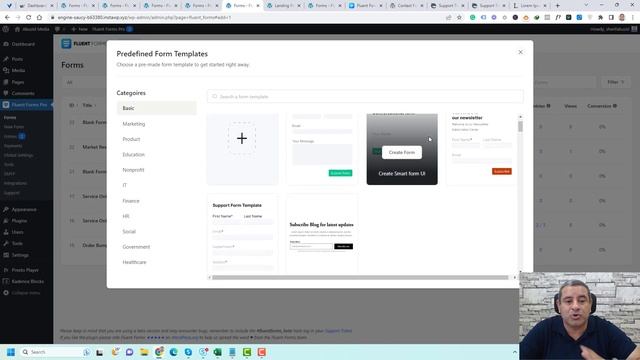Image resolution: width=640 pixels, height=360 pixels.
Task: Click the browser back arrow
Action: tap(7, 18)
